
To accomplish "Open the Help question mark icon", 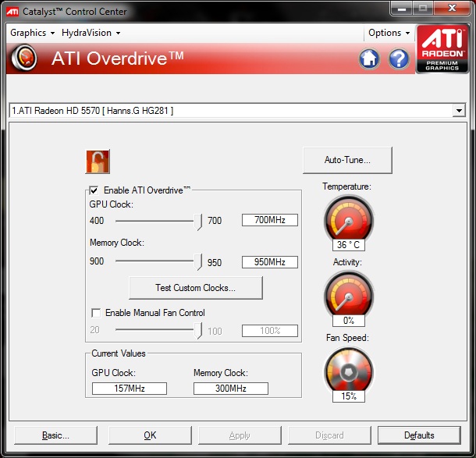I will 399,59.
